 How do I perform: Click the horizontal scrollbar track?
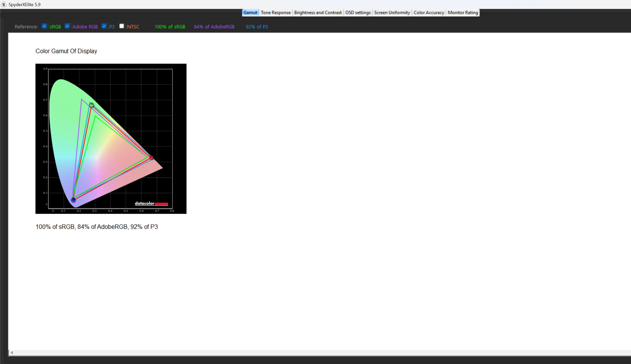coord(315,353)
